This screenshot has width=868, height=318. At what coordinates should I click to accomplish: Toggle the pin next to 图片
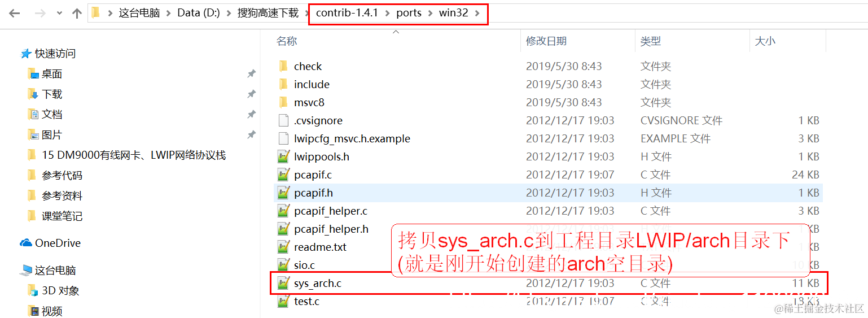pos(252,134)
